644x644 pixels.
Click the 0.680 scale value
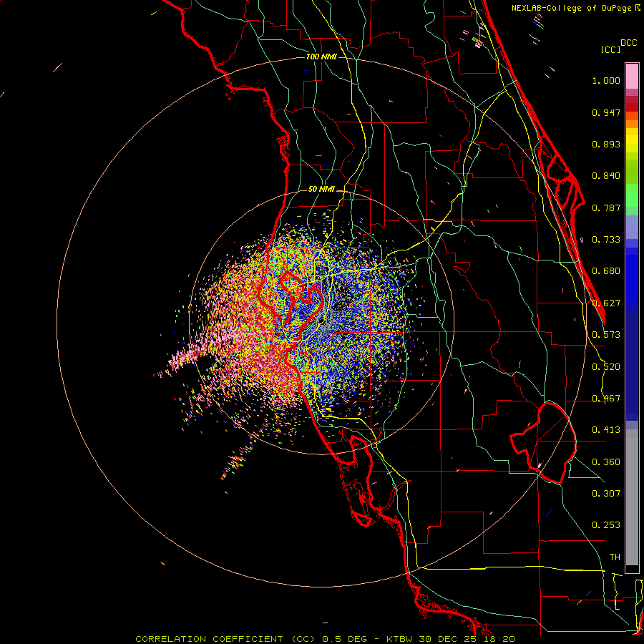pyautogui.click(x=606, y=271)
